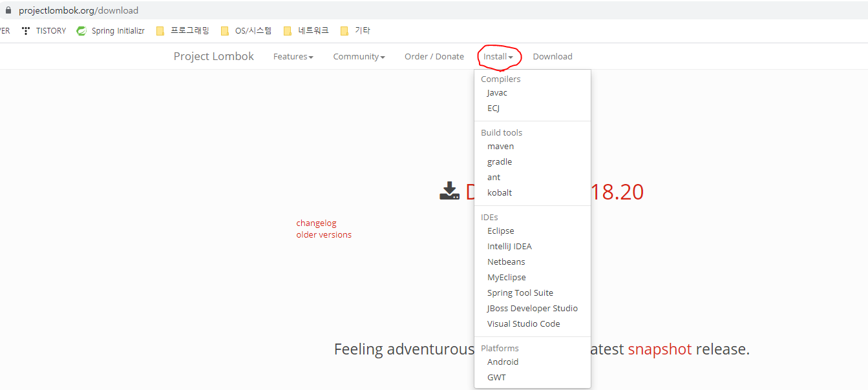
Task: Open the 기타 bookmark folder
Action: pos(355,30)
